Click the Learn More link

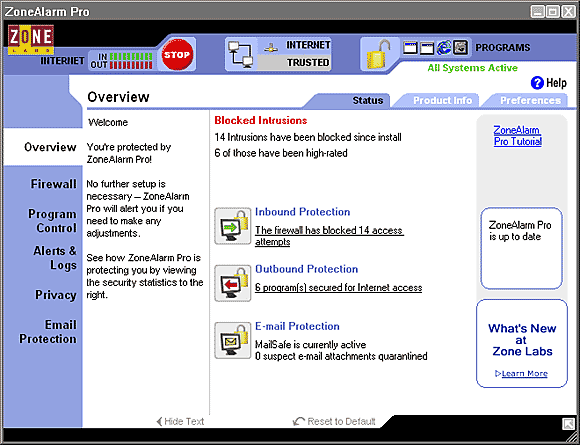(x=525, y=373)
